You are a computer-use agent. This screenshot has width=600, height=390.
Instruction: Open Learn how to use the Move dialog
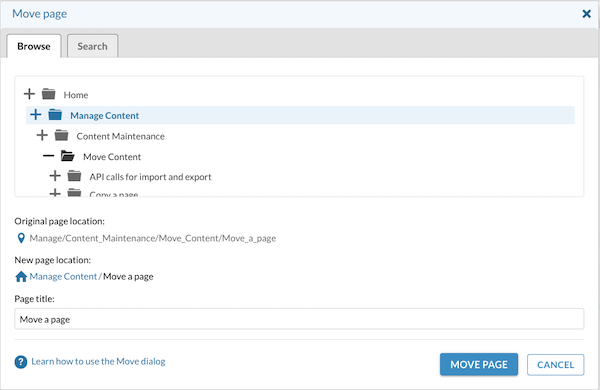click(98, 362)
